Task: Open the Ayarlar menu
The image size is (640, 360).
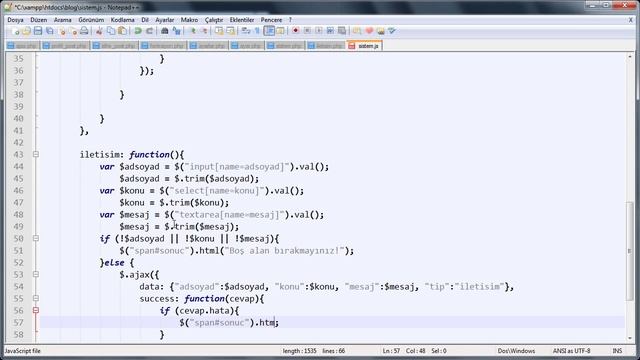Action: pyautogui.click(x=164, y=20)
